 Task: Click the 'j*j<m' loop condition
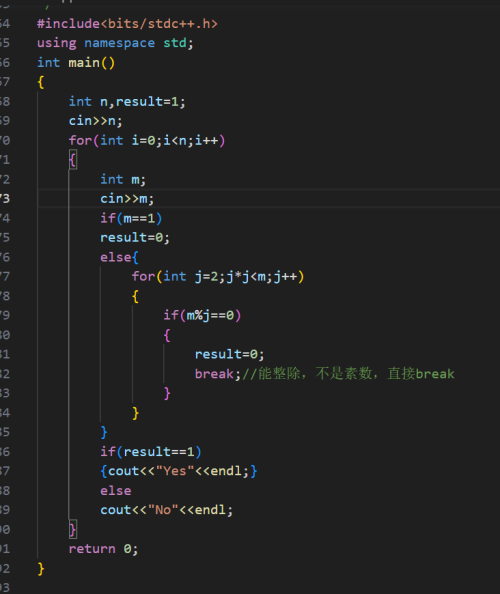click(x=246, y=277)
